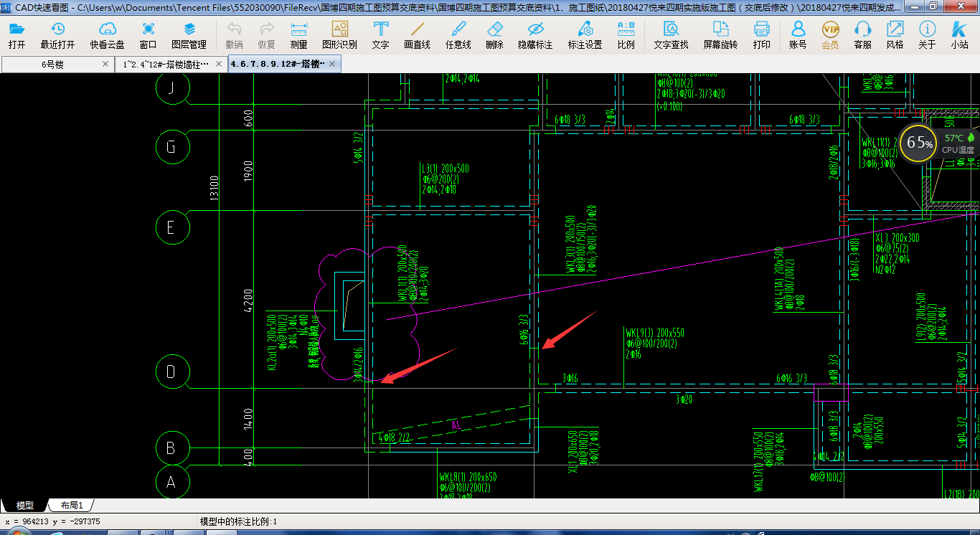This screenshot has width=980, height=535.
Task: Select the 图形识别 shape recognition tool
Action: pos(340,35)
